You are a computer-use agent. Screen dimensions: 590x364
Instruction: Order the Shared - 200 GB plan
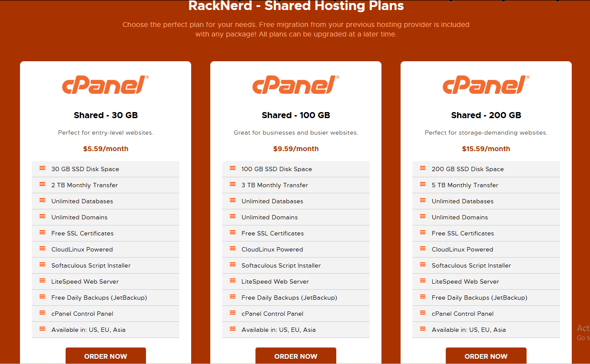[486, 356]
